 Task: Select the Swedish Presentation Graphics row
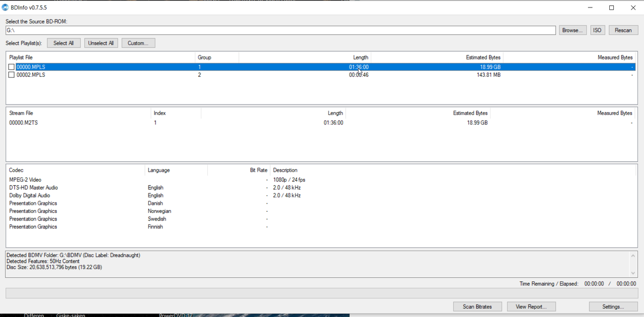[321, 219]
